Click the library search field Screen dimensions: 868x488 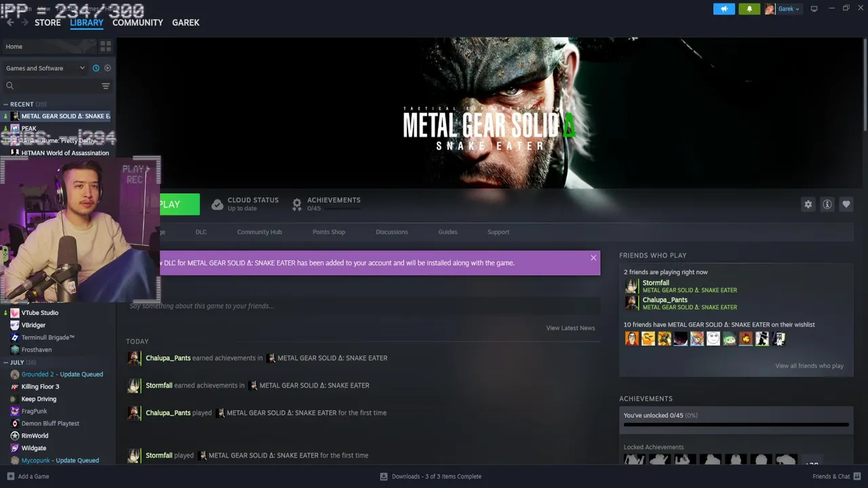click(x=57, y=85)
